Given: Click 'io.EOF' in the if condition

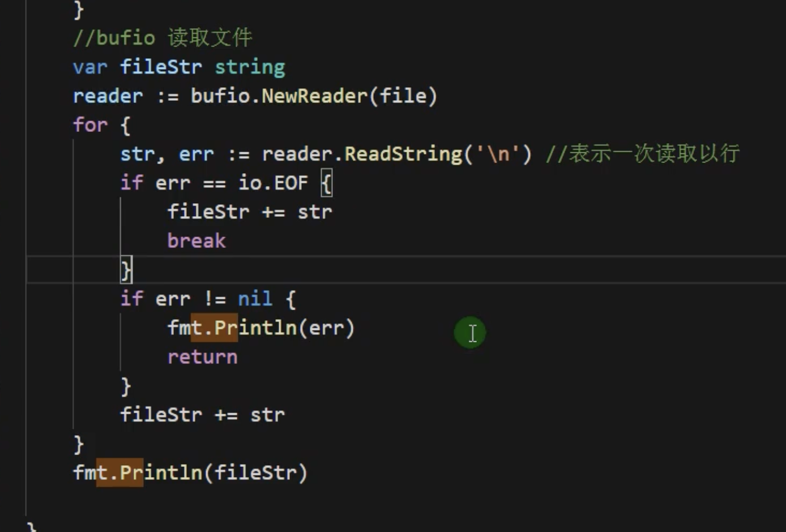Looking at the screenshot, I should 273,183.
